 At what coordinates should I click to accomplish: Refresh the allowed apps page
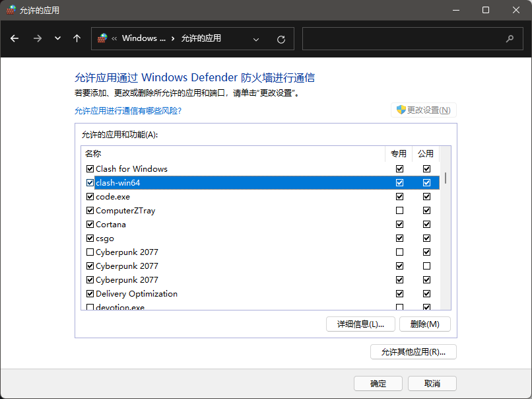tap(281, 39)
